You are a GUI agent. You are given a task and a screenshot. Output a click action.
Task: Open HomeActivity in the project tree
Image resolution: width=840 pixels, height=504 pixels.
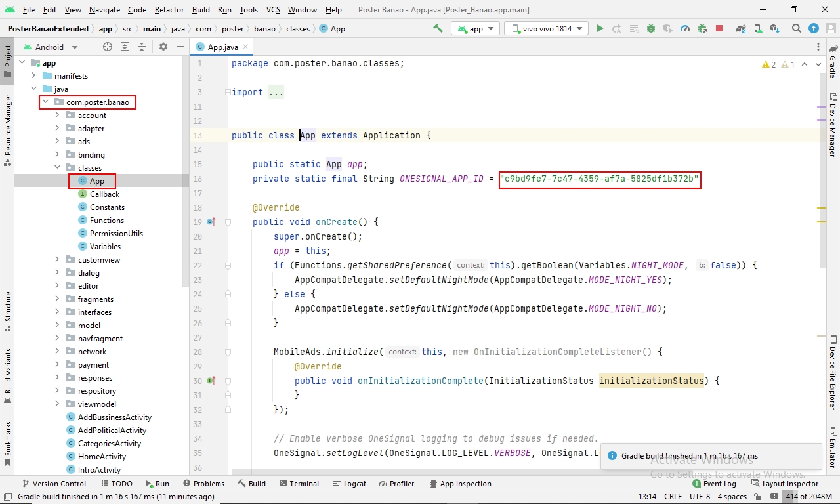click(x=102, y=457)
